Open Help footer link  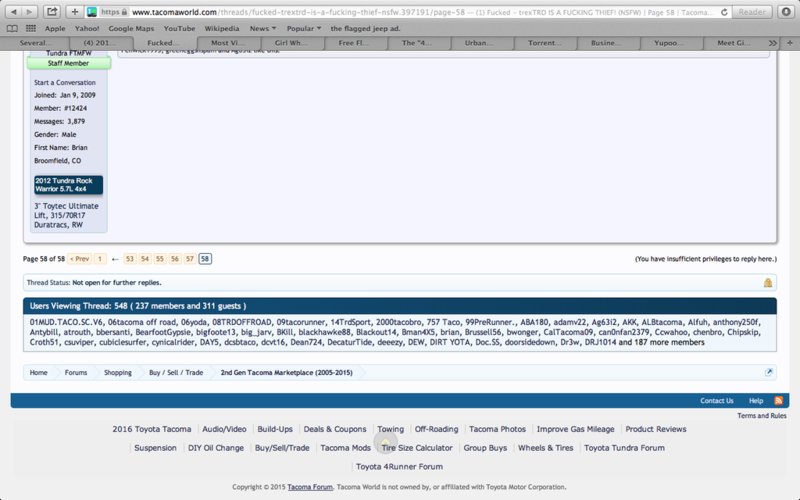coord(756,401)
